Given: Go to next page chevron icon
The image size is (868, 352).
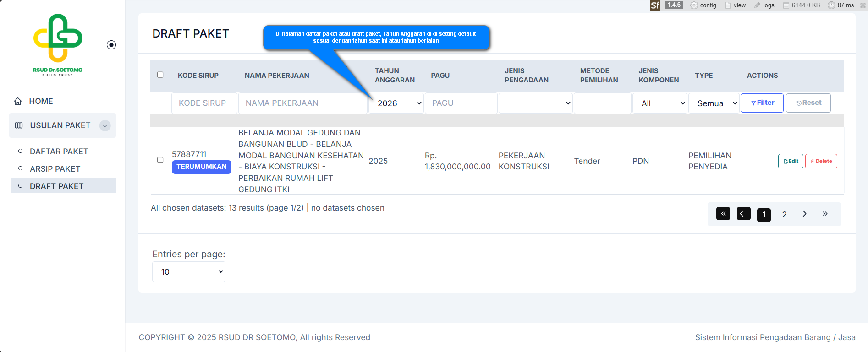Looking at the screenshot, I should click(x=804, y=214).
